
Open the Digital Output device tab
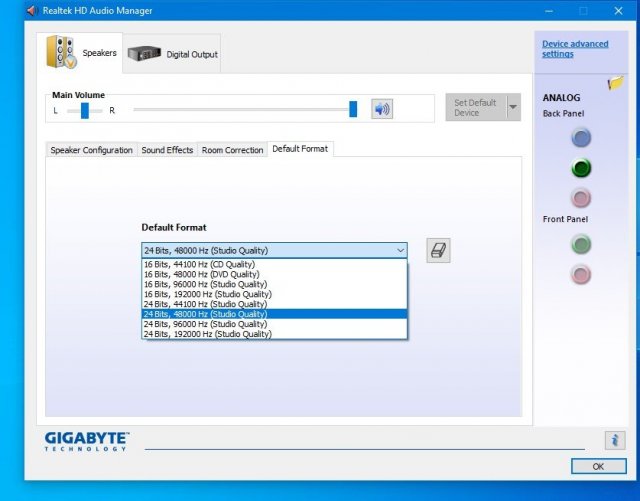click(174, 54)
